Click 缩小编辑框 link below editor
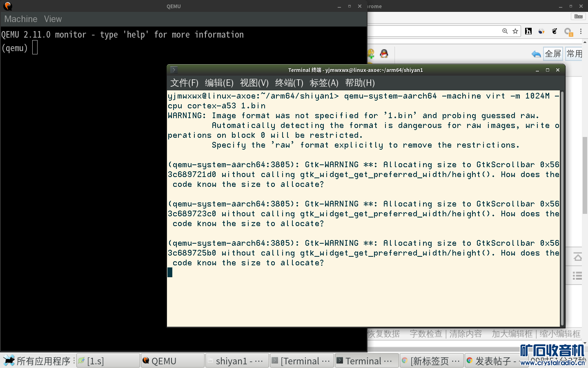 tap(560, 334)
